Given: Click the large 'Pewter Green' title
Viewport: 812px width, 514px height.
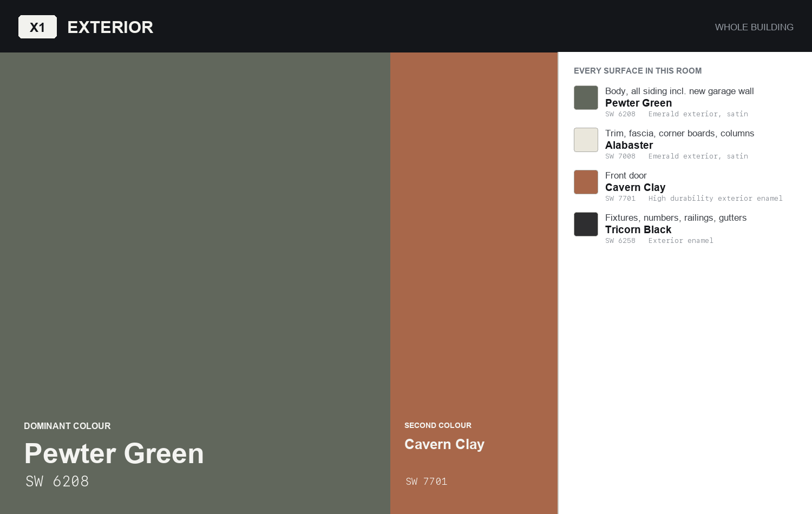Looking at the screenshot, I should 114,453.
